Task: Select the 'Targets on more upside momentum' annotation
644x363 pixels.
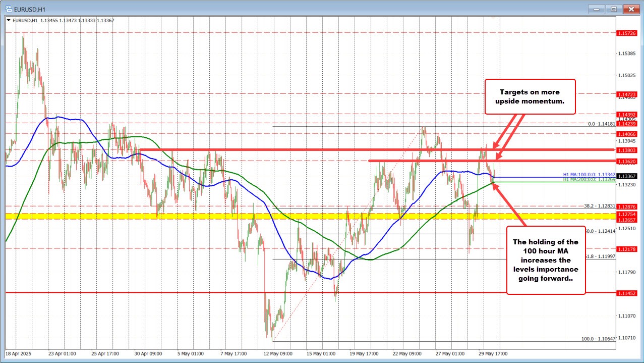Action: pyautogui.click(x=530, y=96)
